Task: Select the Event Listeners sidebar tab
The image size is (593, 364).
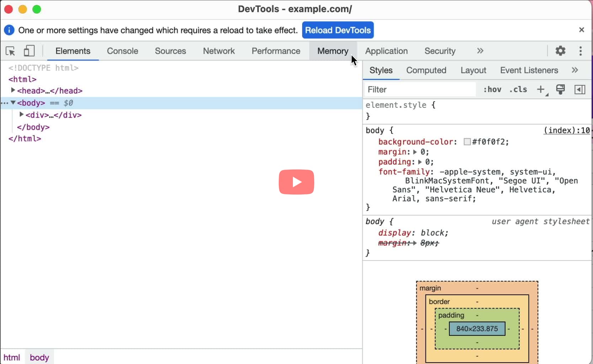Action: pyautogui.click(x=529, y=70)
